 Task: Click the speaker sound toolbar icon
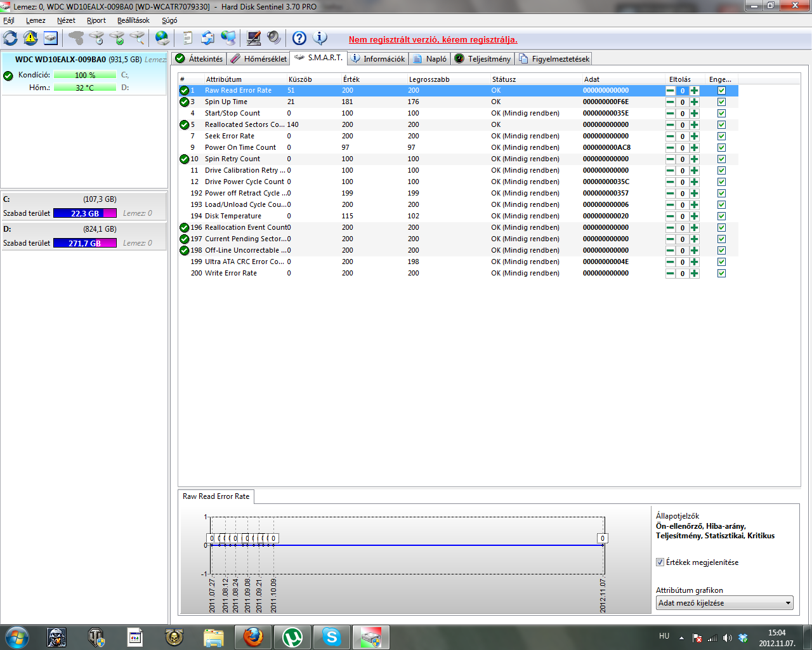click(x=273, y=38)
